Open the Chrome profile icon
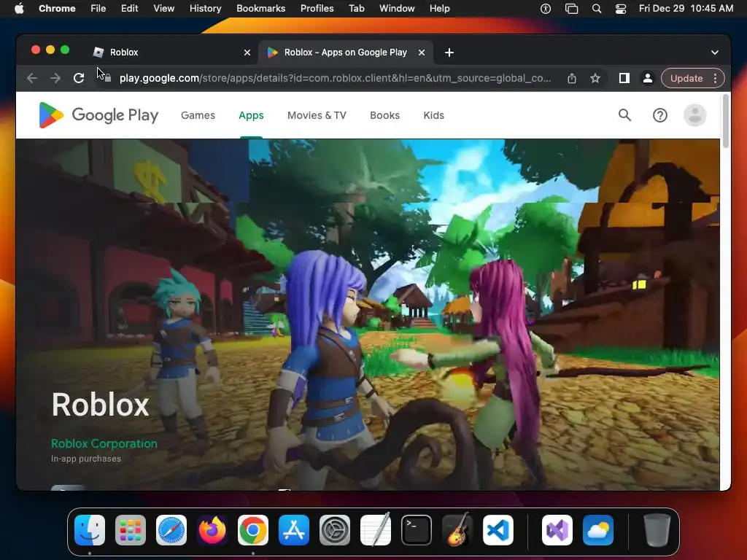 tap(648, 78)
